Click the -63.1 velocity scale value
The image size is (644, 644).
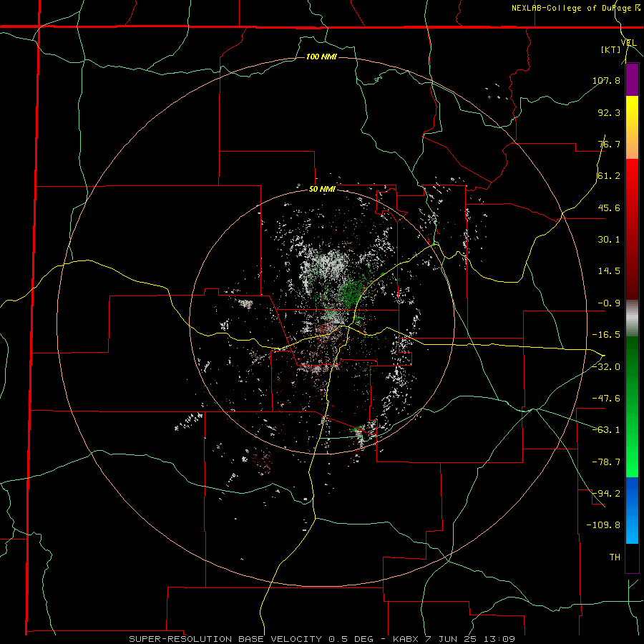click(606, 430)
